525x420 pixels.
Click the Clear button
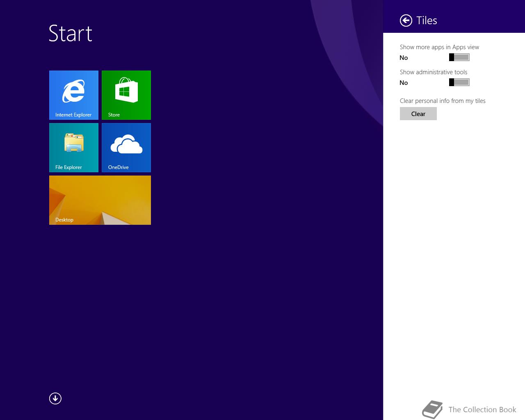click(x=418, y=114)
